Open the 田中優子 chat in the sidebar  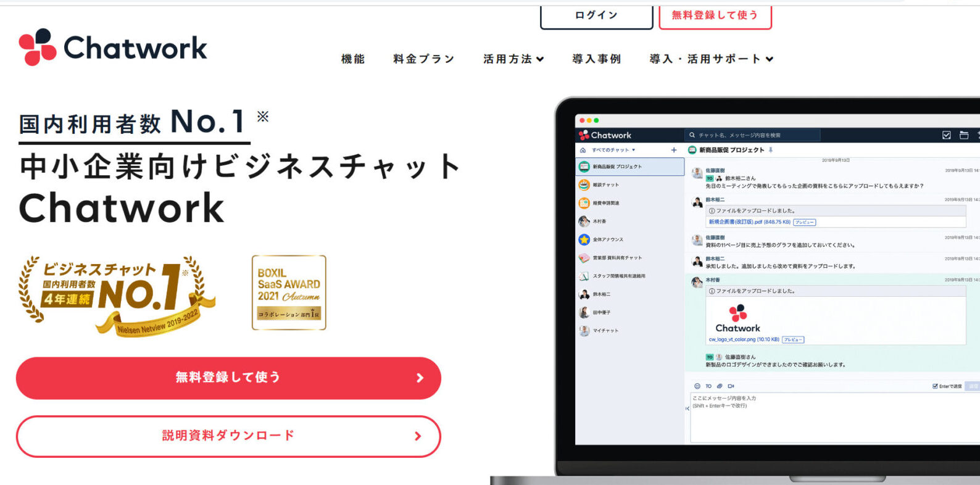tap(630, 312)
